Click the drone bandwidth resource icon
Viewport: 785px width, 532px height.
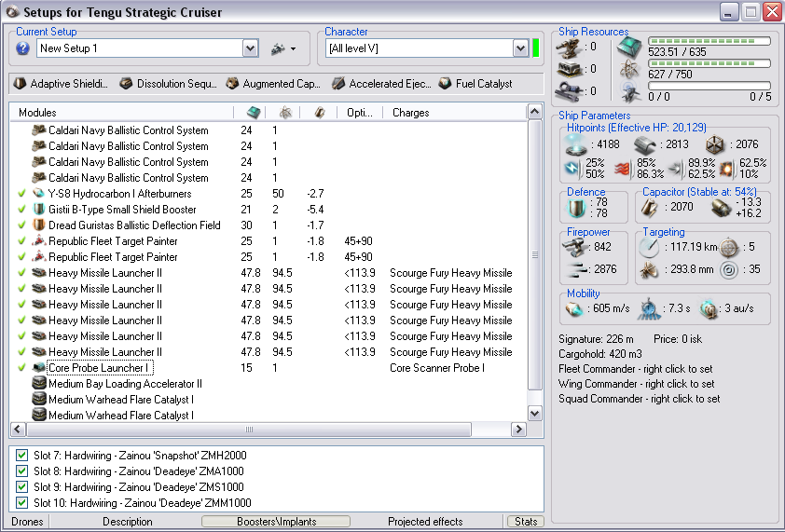tap(629, 92)
